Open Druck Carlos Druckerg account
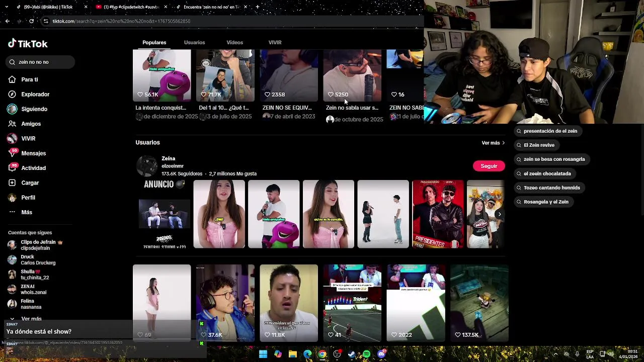 pos(31,259)
